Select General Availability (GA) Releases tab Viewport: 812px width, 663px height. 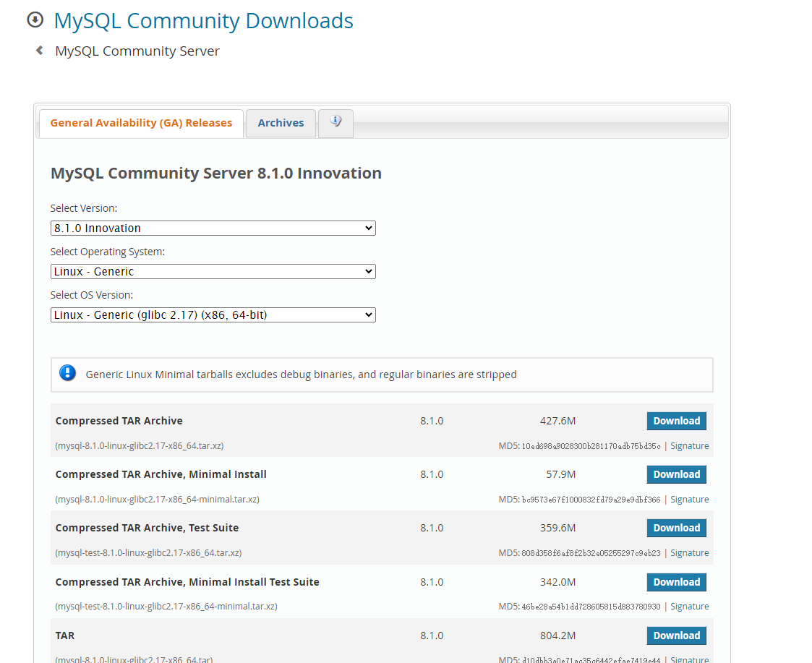(x=141, y=123)
